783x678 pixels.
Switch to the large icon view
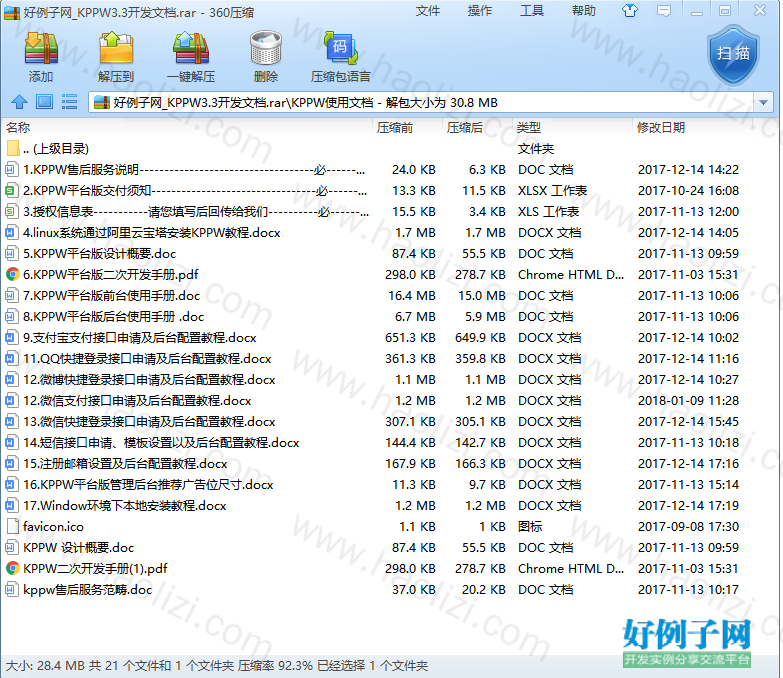(44, 102)
